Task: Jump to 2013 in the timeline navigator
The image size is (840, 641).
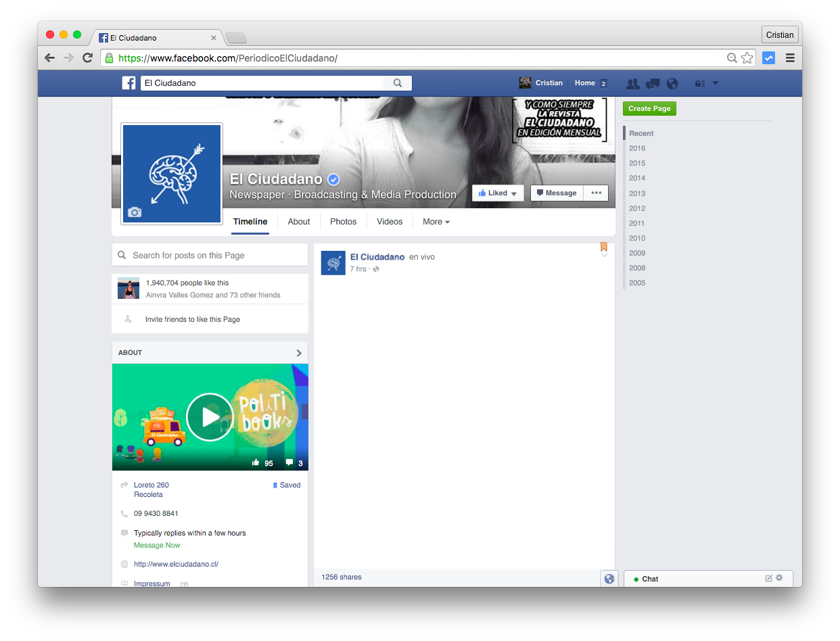Action: [x=637, y=193]
